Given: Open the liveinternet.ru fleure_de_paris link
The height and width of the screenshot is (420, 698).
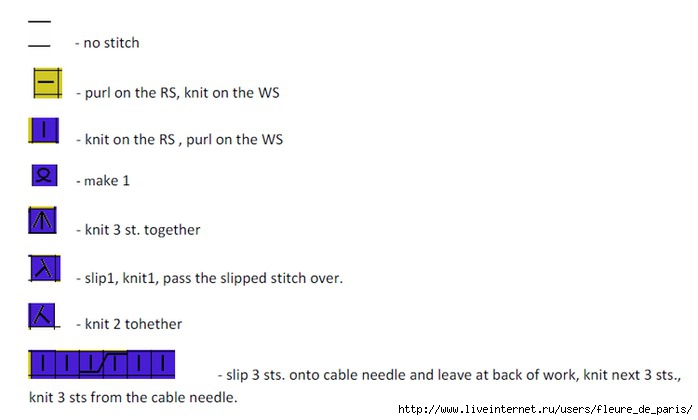Looking at the screenshot, I should [545, 409].
